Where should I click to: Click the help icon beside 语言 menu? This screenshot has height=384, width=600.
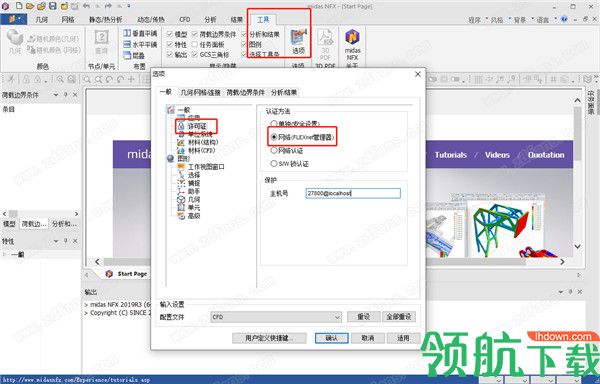tap(565, 19)
